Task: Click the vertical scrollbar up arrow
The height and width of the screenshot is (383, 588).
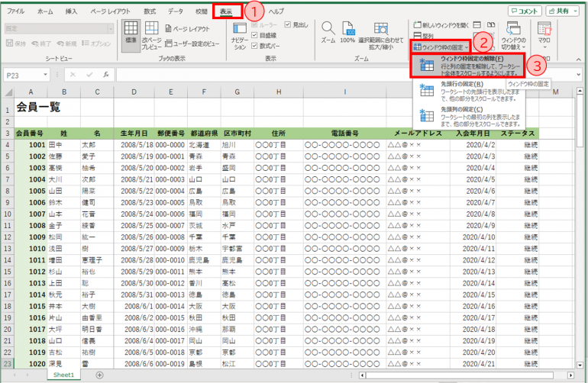Action: (x=580, y=91)
